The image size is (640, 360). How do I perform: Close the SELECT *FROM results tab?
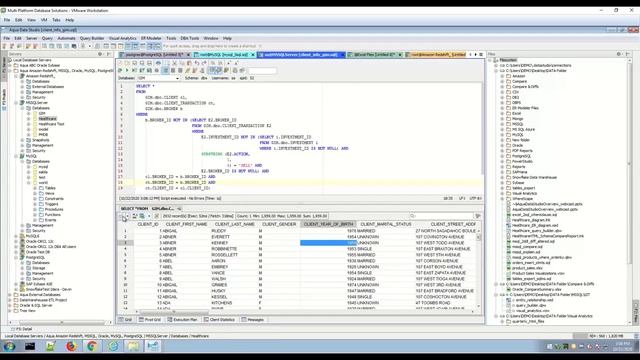pyautogui.click(x=179, y=209)
